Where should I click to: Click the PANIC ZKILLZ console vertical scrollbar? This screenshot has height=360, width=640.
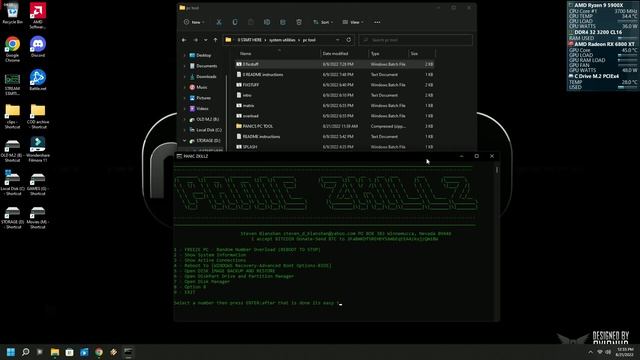click(497, 241)
